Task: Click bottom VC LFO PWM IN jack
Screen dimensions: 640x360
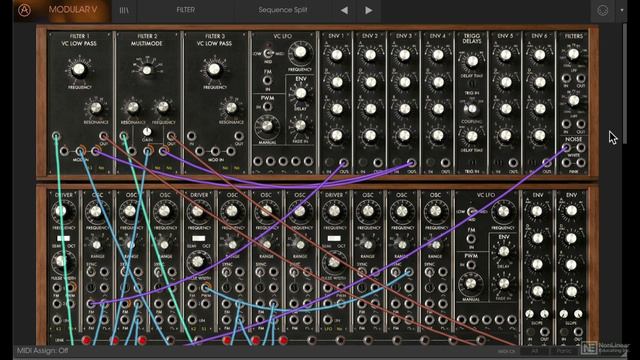Action: point(471,265)
